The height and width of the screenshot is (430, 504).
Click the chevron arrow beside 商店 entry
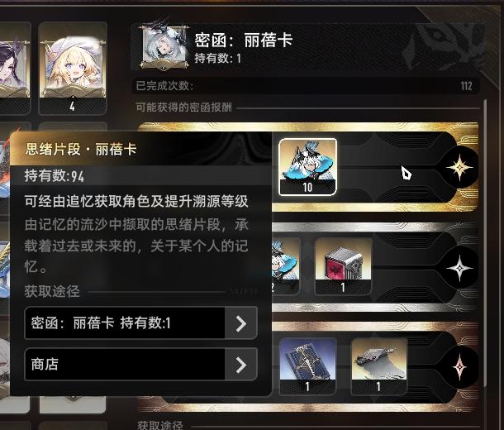[x=240, y=365]
